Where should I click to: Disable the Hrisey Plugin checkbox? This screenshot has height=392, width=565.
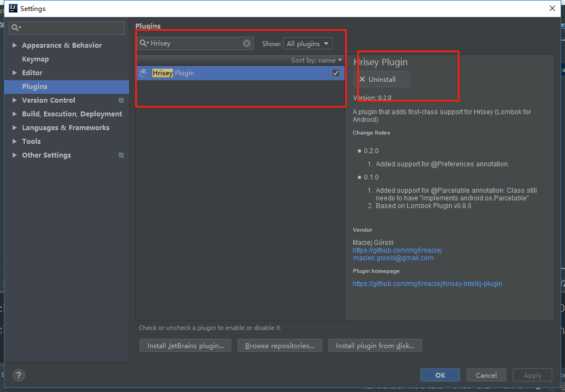(x=336, y=73)
